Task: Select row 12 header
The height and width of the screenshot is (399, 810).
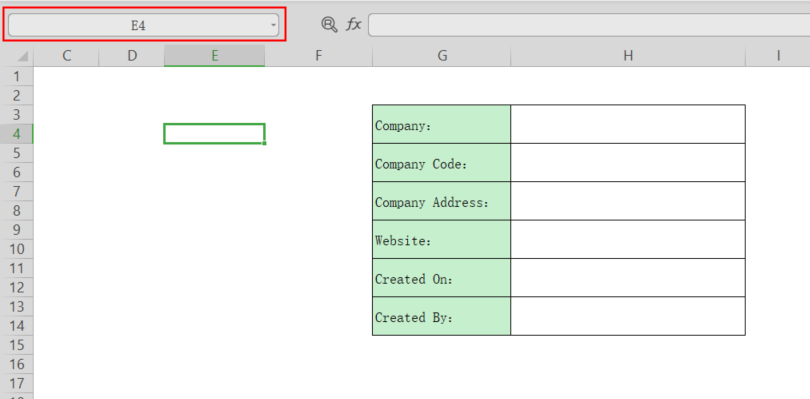Action: point(17,287)
